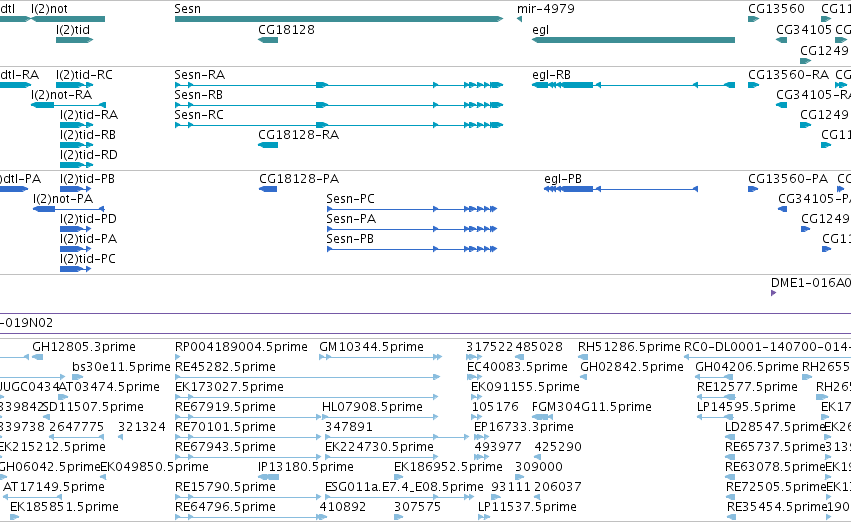Select the Sesn-RC transcript label
The height and width of the screenshot is (522, 851).
(199, 114)
